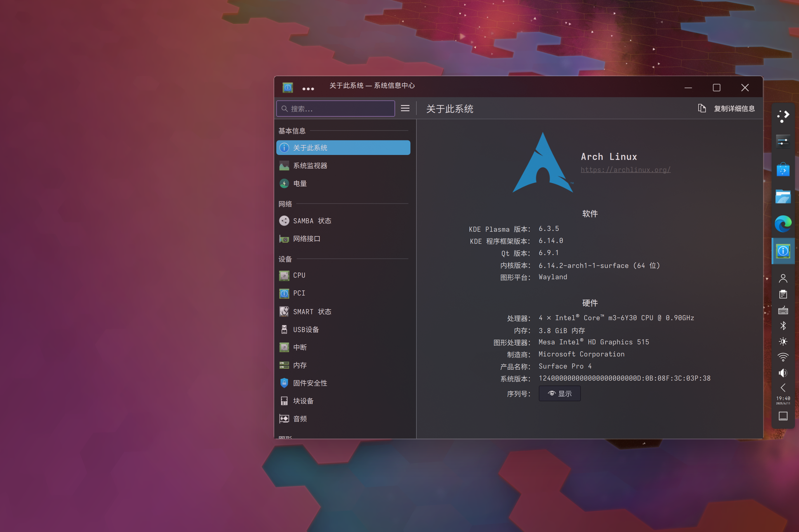The image size is (799, 532).
Task: Open the user account tray icon
Action: click(x=783, y=279)
